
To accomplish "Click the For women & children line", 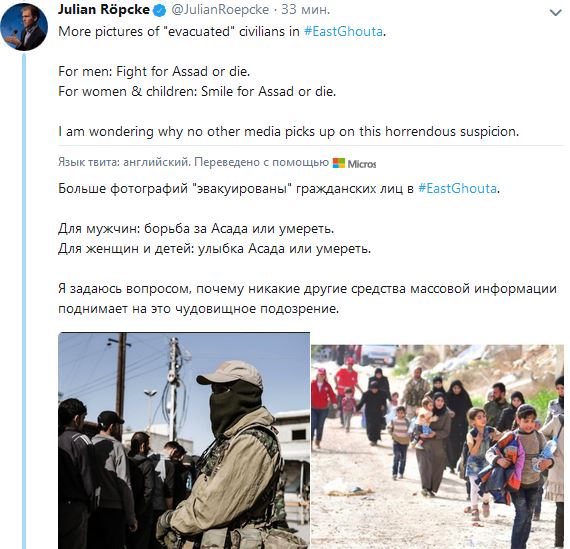I will click(197, 91).
